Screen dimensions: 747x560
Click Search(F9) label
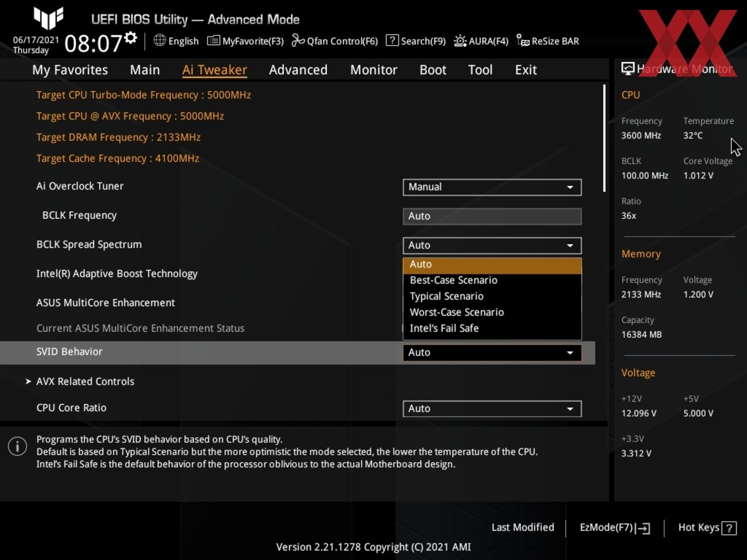[423, 41]
